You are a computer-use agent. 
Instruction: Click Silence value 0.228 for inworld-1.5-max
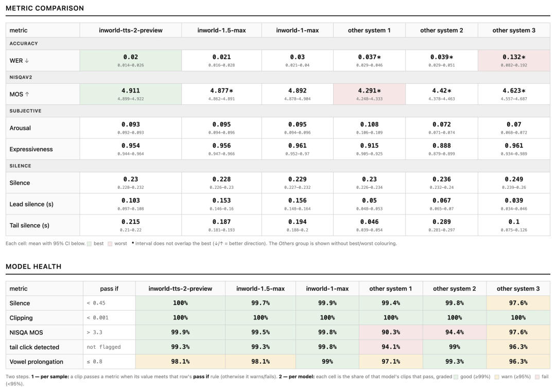click(x=221, y=180)
